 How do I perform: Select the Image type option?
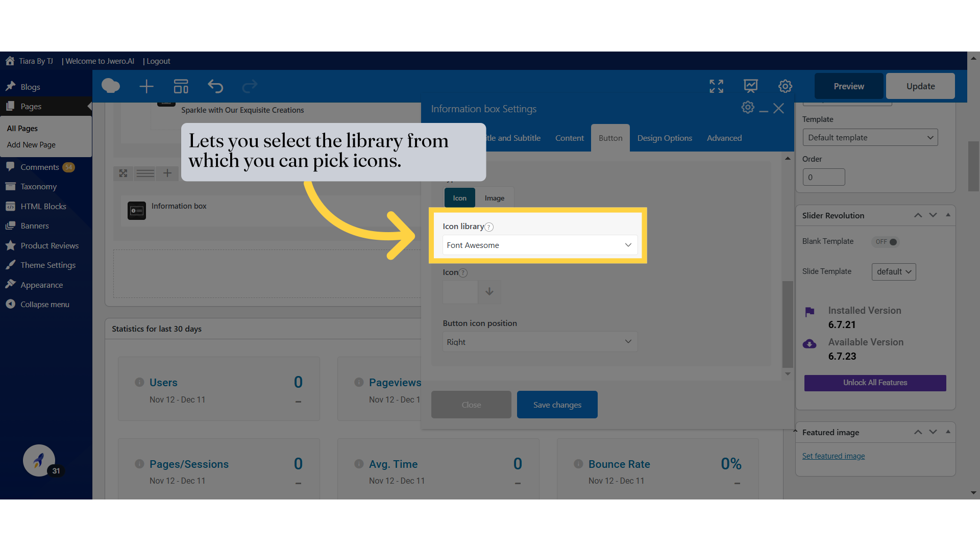[x=494, y=198]
